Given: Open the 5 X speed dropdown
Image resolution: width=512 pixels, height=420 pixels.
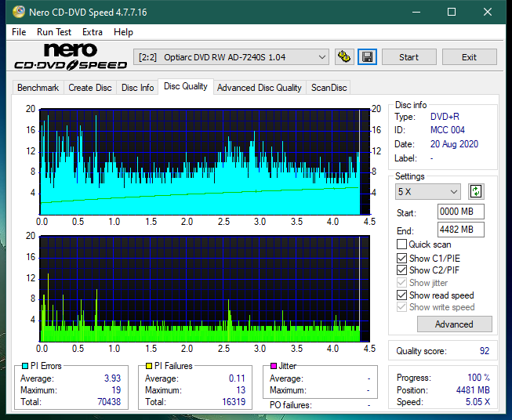Looking at the screenshot, I should pyautogui.click(x=428, y=191).
